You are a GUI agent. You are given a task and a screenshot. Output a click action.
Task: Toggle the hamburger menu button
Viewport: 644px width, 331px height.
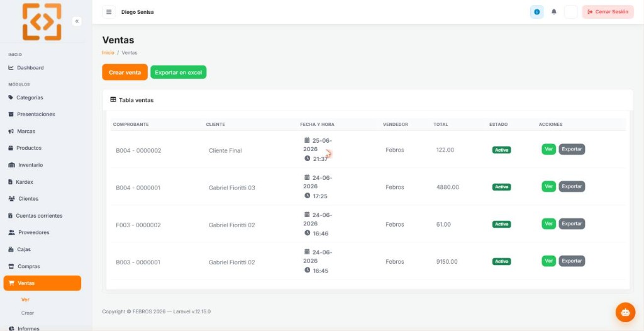click(x=109, y=12)
